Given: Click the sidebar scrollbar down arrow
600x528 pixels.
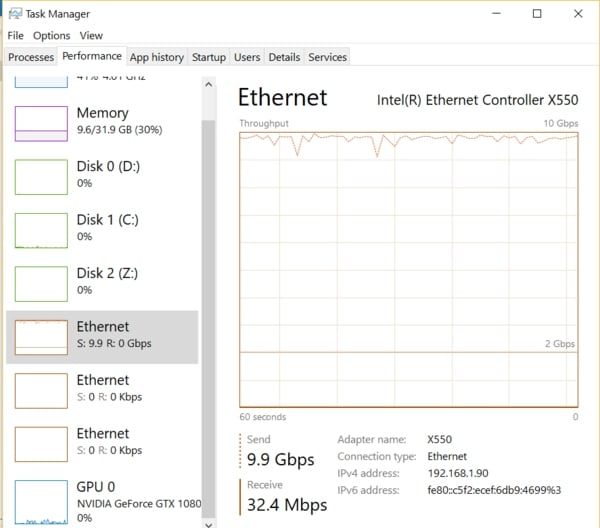Looking at the screenshot, I should click(x=209, y=520).
